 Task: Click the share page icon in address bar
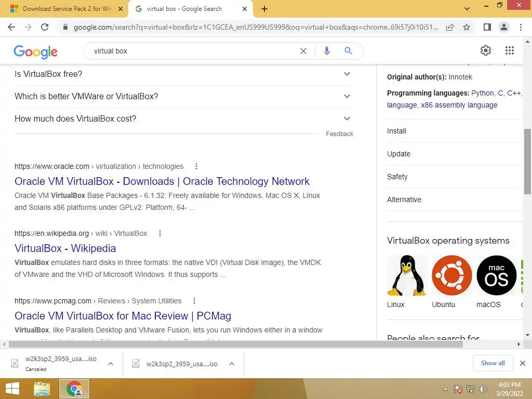pyautogui.click(x=450, y=27)
